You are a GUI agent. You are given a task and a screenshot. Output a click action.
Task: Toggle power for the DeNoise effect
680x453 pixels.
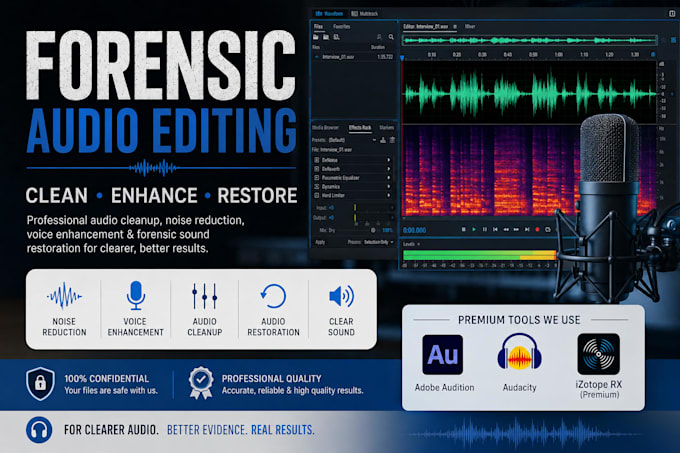click(x=317, y=160)
